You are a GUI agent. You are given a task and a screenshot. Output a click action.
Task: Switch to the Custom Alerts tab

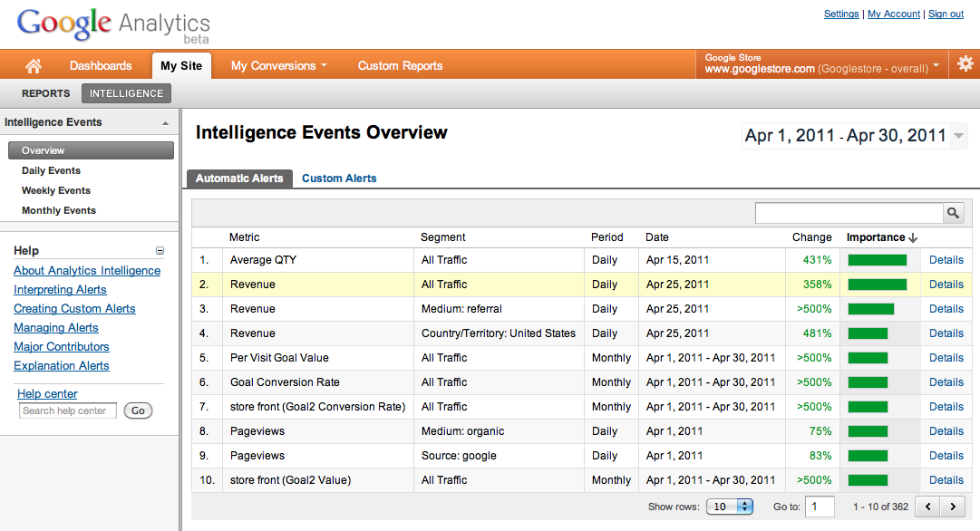click(x=339, y=179)
